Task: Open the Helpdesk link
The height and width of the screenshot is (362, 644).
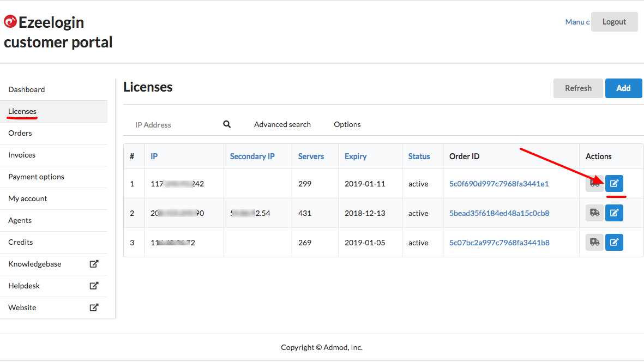Action: tap(54, 286)
